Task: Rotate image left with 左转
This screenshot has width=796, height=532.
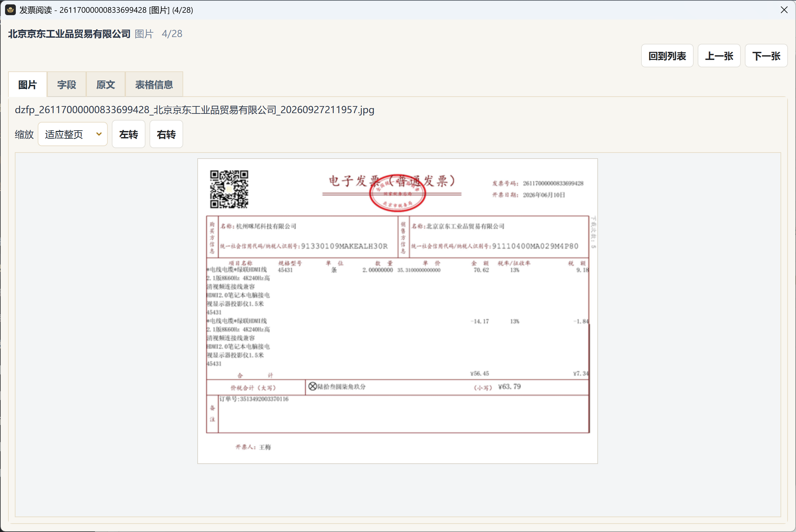Action: tap(129, 134)
